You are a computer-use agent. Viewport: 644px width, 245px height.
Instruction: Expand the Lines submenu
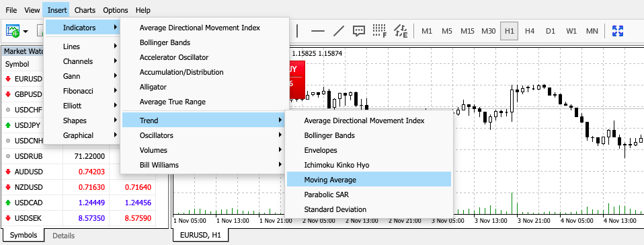[x=83, y=46]
